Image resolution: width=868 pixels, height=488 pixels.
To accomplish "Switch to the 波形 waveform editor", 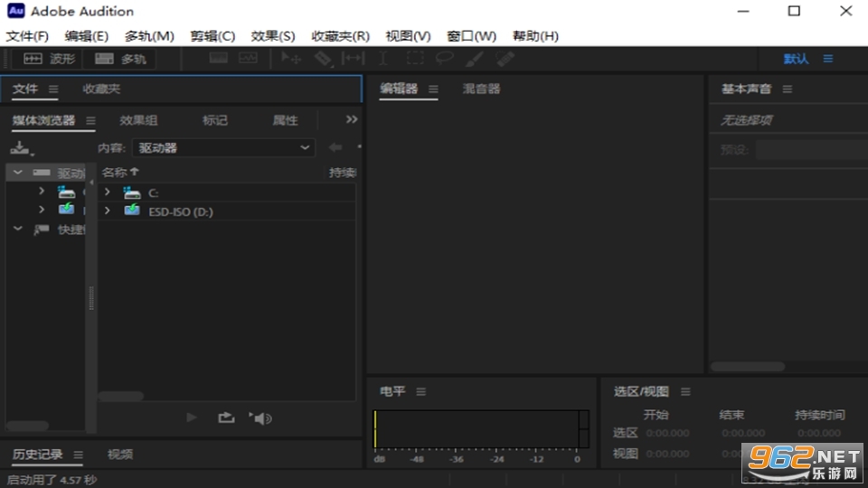I will (49, 59).
